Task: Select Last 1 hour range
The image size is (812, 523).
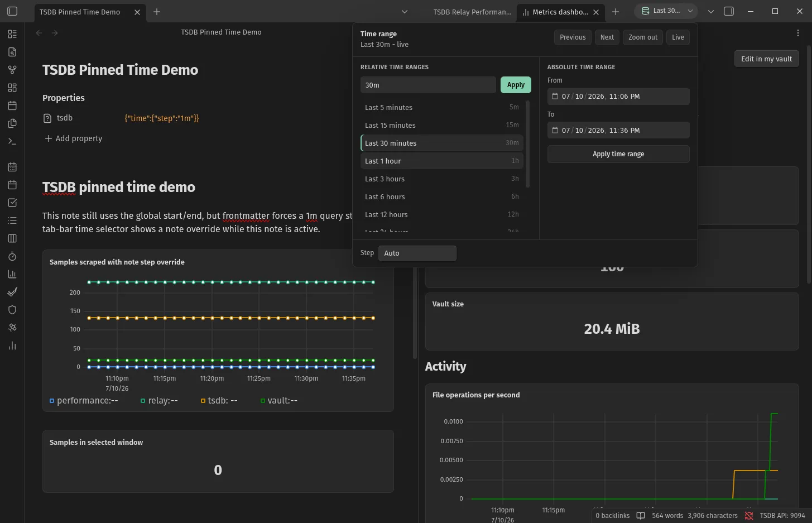Action: tap(442, 161)
